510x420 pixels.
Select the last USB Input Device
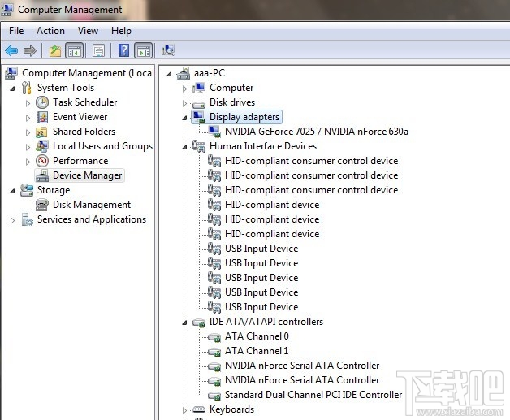pyautogui.click(x=261, y=307)
